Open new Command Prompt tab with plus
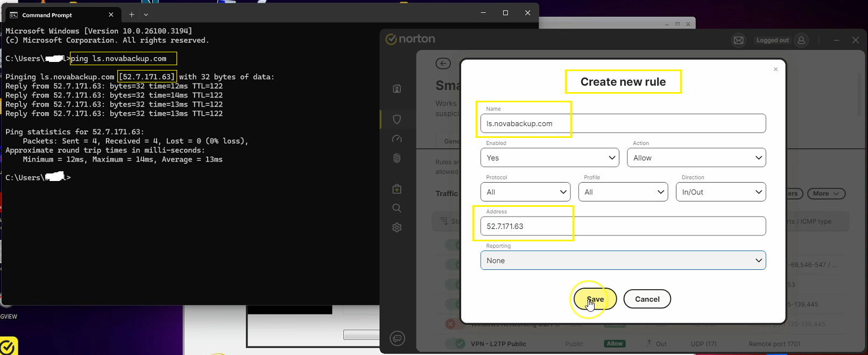The image size is (868, 355). (132, 15)
